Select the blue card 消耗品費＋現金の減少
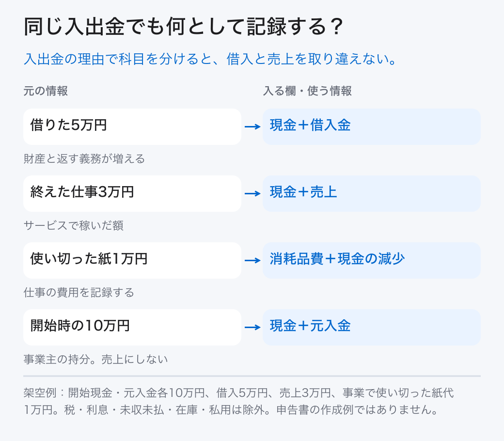Image resolution: width=504 pixels, height=441 pixels. [372, 260]
